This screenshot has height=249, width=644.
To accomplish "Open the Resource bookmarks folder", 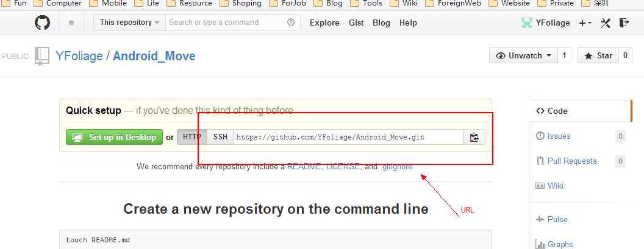I will 189,4.
